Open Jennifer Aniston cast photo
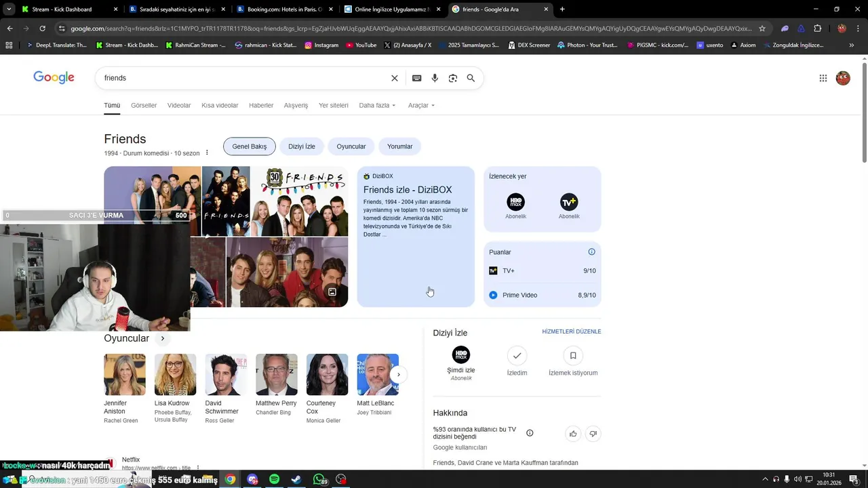Screen dimensions: 868x488 pyautogui.click(x=125, y=374)
